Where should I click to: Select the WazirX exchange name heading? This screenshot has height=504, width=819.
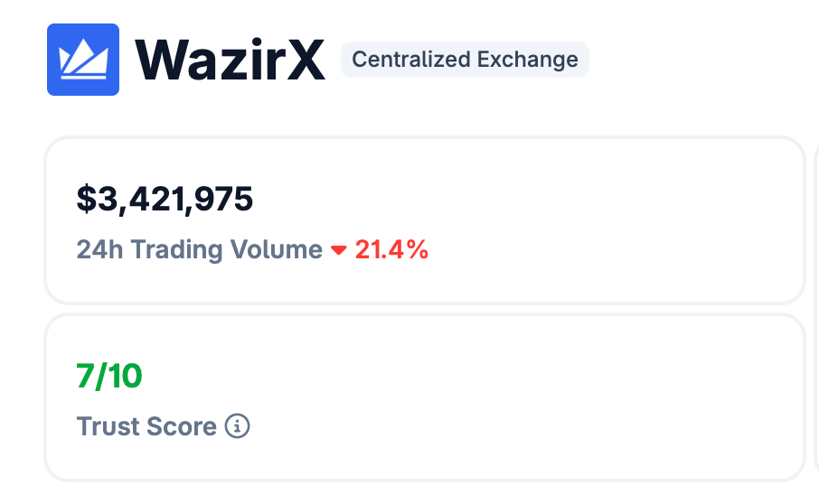coord(230,61)
